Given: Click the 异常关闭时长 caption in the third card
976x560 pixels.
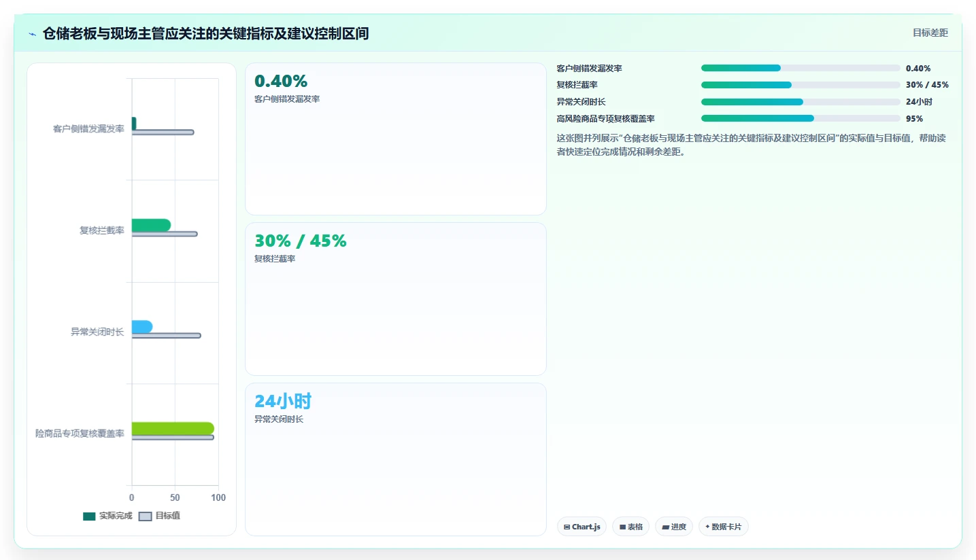Looking at the screenshot, I should coord(279,419).
